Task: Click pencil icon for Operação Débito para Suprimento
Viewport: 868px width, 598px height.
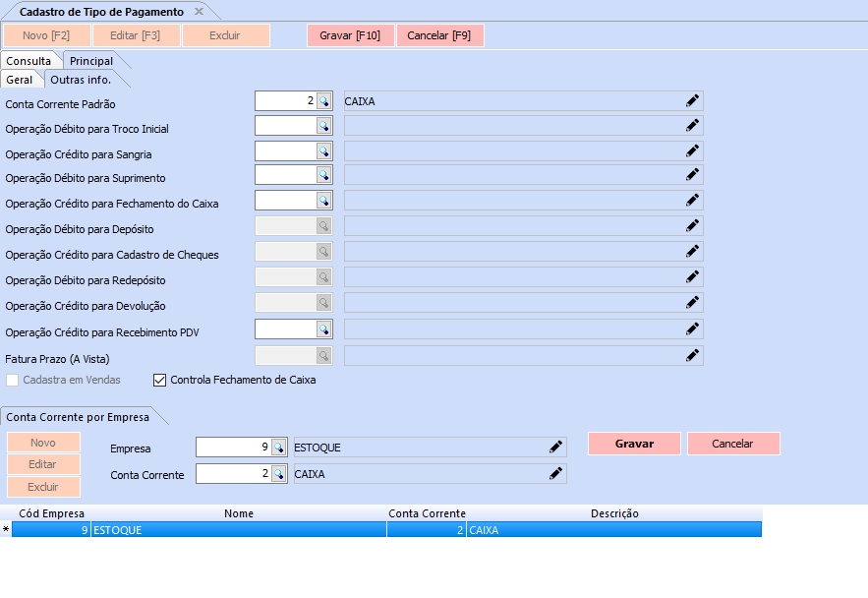Action: [692, 174]
